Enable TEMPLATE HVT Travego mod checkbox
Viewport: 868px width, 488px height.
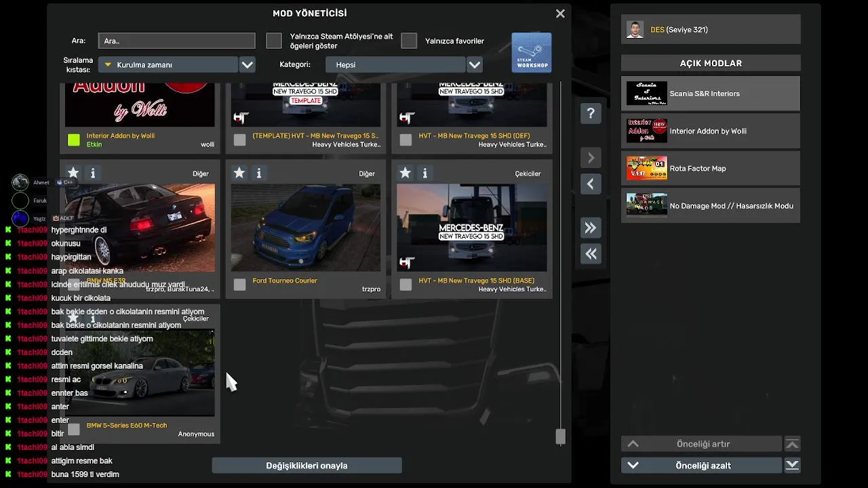click(x=239, y=140)
